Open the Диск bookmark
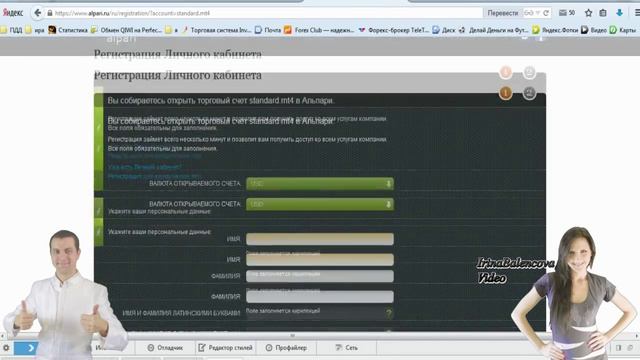640x360 pixels. coord(444,30)
